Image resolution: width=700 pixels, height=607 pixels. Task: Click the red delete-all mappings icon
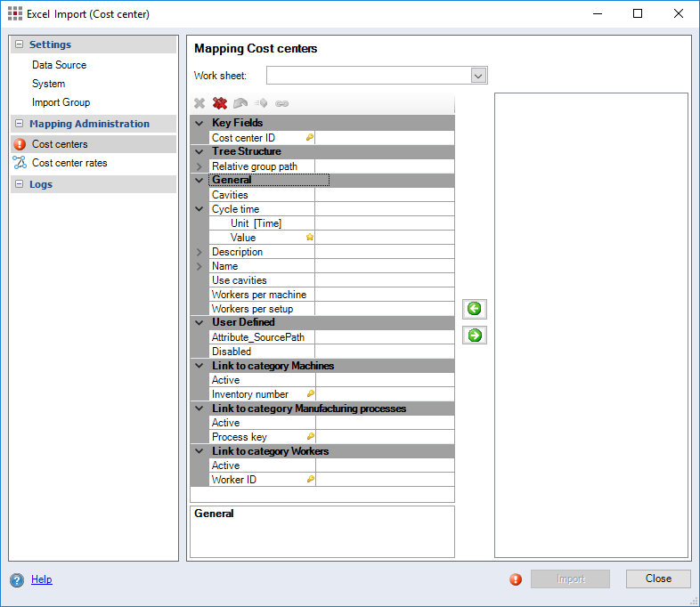220,103
